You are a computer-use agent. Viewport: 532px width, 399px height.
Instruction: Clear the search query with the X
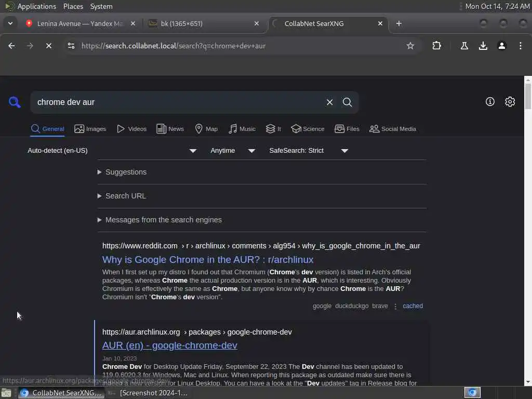(329, 102)
